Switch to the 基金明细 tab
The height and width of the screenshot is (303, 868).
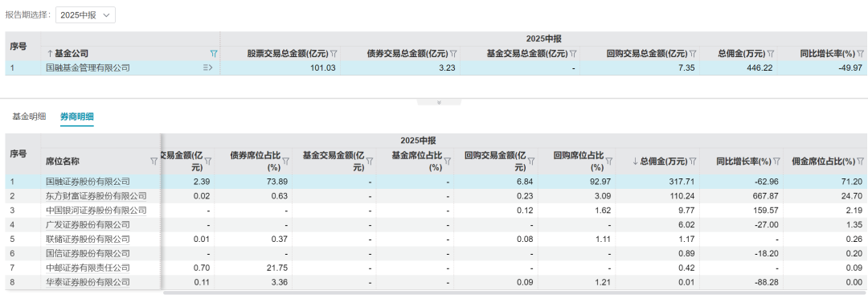point(29,117)
